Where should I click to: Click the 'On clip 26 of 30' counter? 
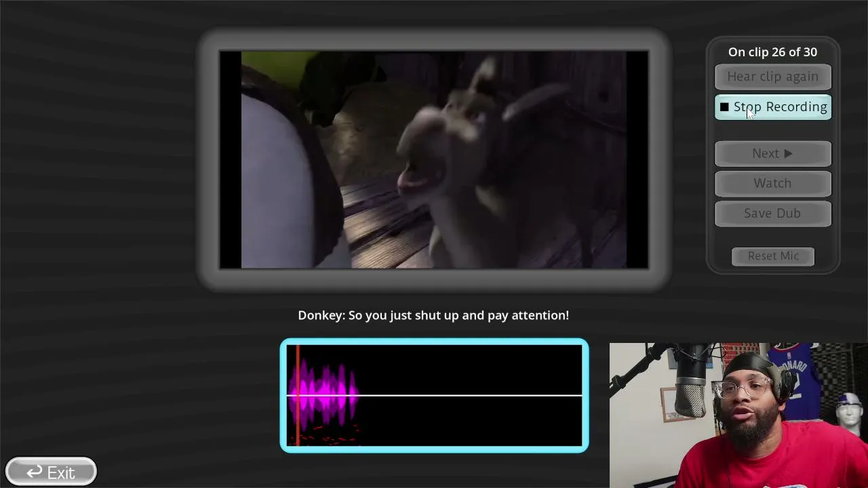pos(772,52)
